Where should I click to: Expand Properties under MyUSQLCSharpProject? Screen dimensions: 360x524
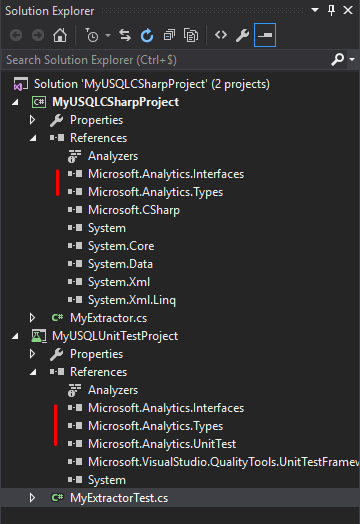click(x=32, y=120)
